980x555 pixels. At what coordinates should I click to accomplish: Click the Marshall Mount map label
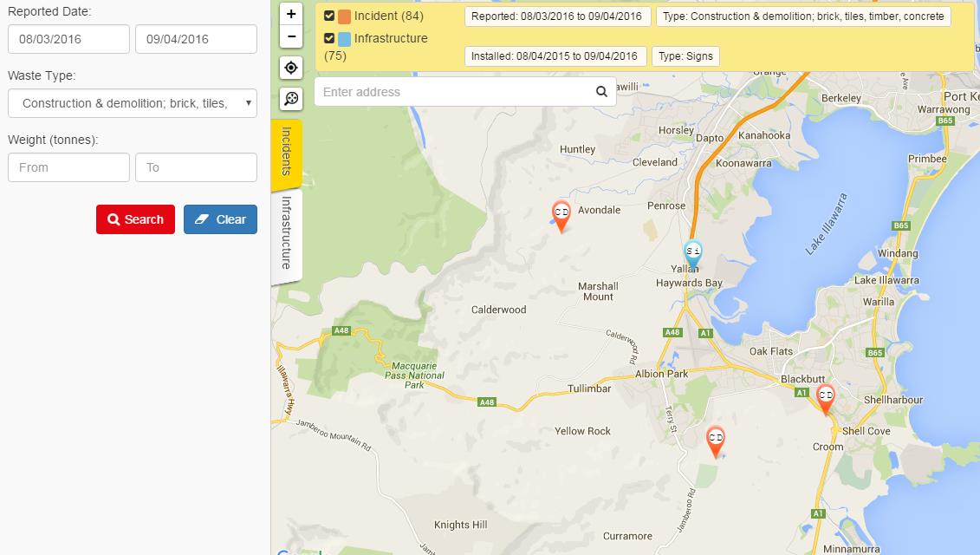tap(598, 291)
